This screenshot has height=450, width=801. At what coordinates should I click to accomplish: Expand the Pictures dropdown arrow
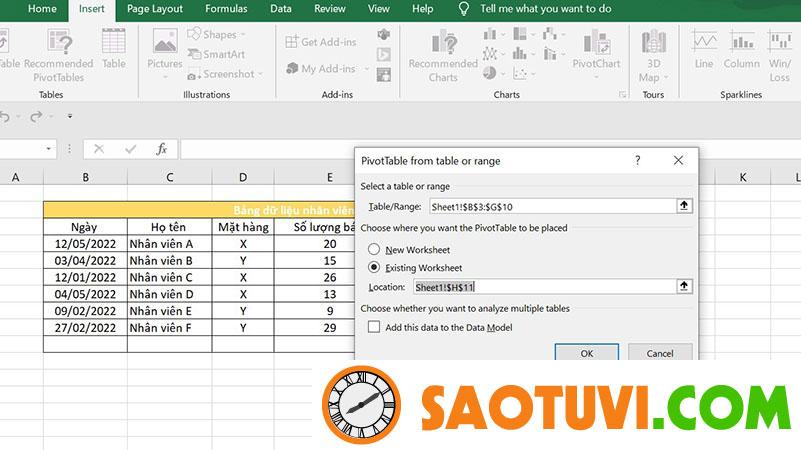[x=165, y=78]
